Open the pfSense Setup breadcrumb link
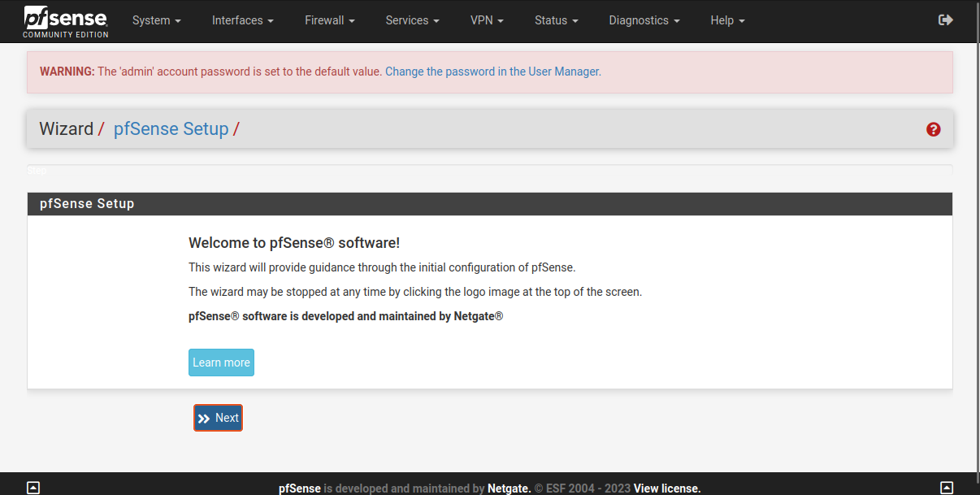Viewport: 980px width, 495px height. coord(171,128)
